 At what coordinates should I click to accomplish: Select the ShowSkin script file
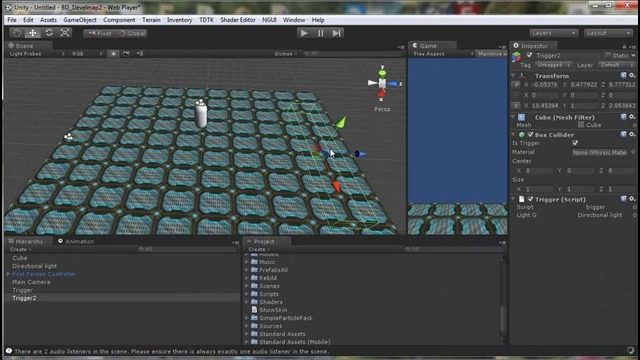(x=273, y=310)
